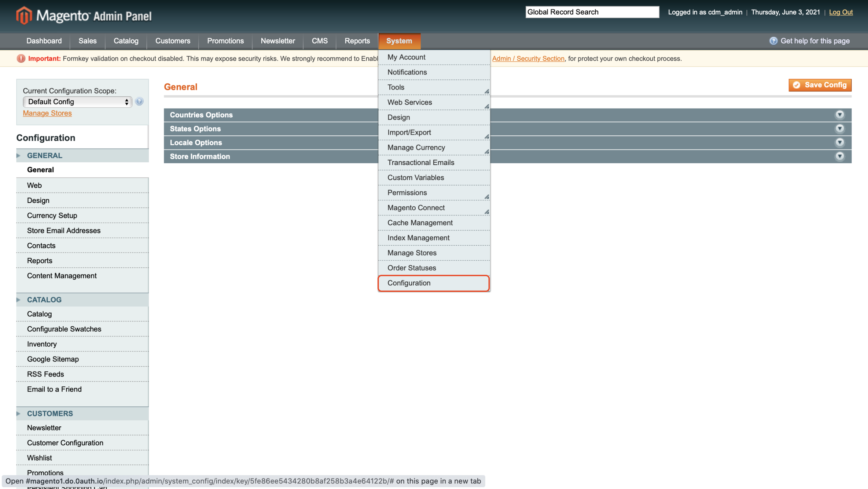This screenshot has height=489, width=868.
Task: Open the Reports top menu
Action: pyautogui.click(x=357, y=41)
